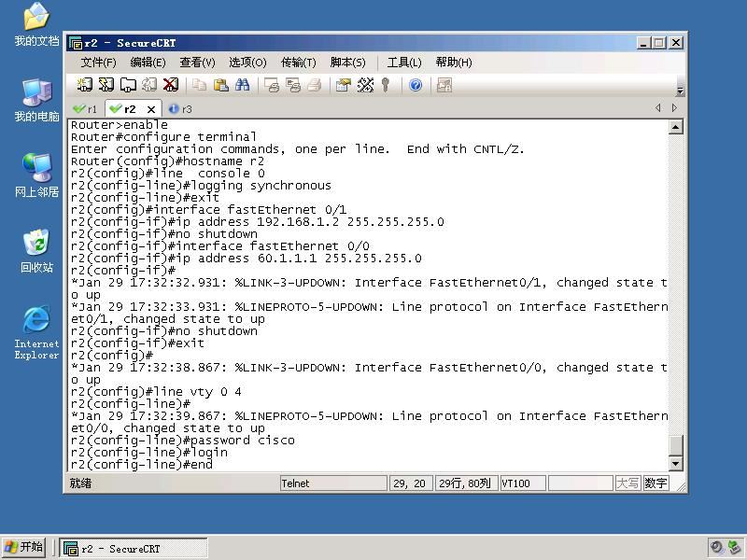Screen dimensions: 747x560
Task: Open the 开始 Start button
Action: click(24, 548)
